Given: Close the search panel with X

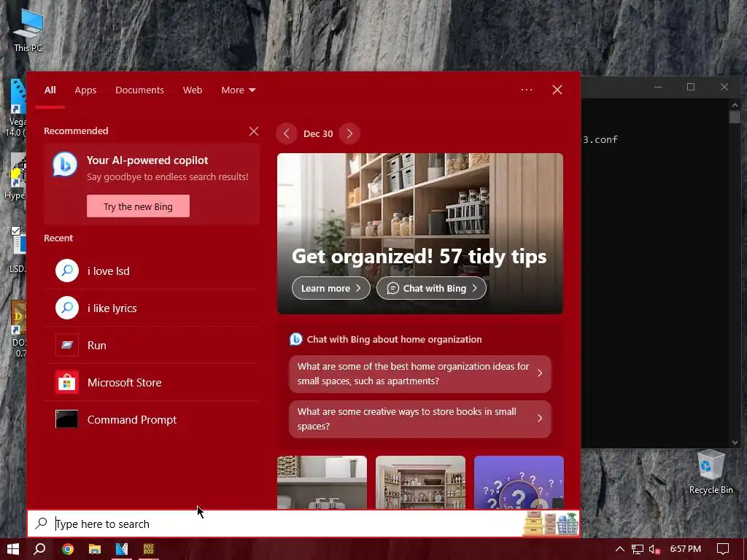Looking at the screenshot, I should click(x=557, y=90).
